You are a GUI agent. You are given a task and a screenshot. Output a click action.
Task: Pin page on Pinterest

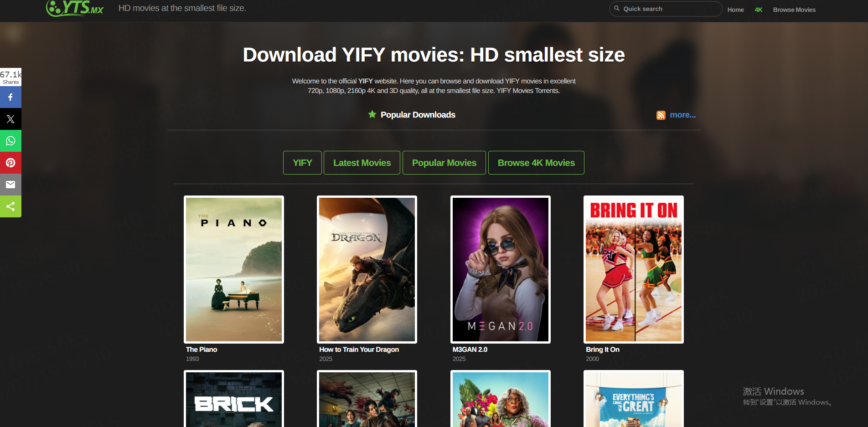pyautogui.click(x=10, y=163)
